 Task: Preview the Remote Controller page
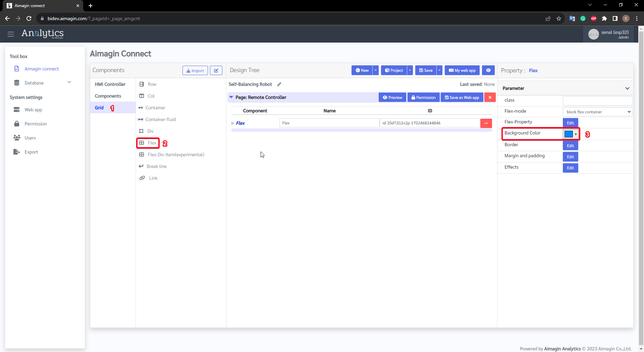tap(392, 98)
